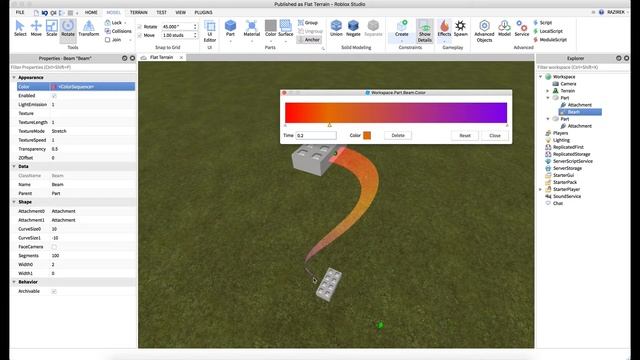Toggle the Move snap checkbox

coord(140,36)
